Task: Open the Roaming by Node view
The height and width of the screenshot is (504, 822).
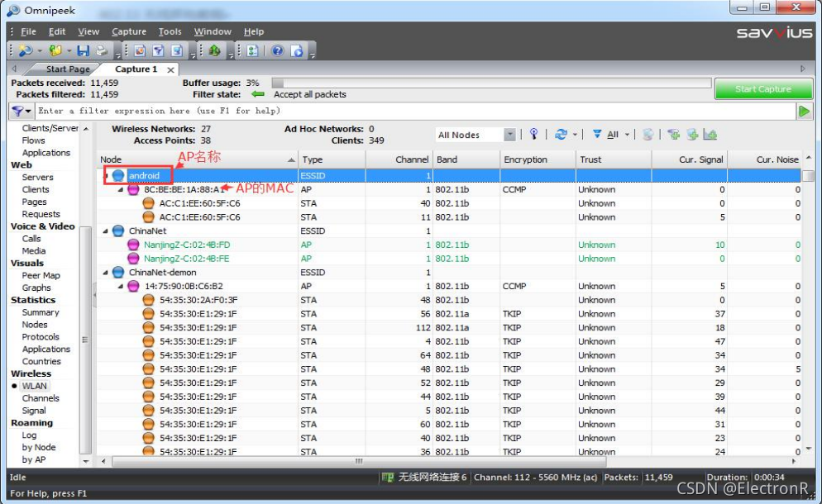Action: pos(38,448)
